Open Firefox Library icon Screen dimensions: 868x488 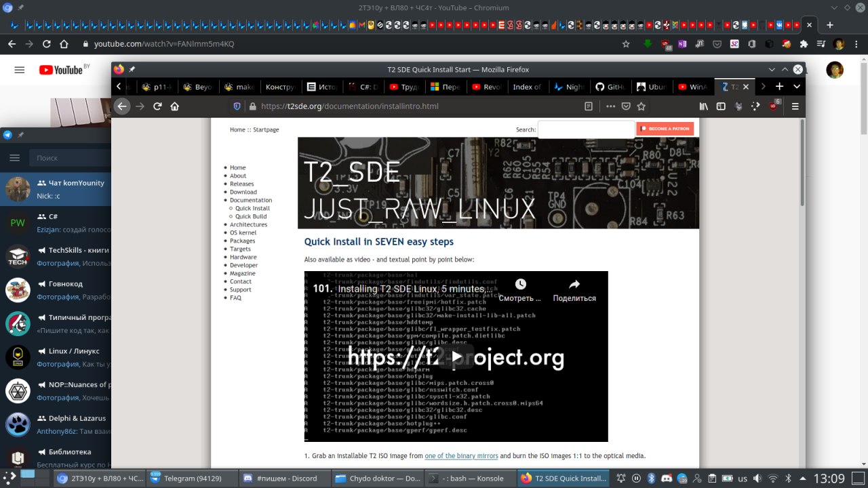pyautogui.click(x=705, y=106)
